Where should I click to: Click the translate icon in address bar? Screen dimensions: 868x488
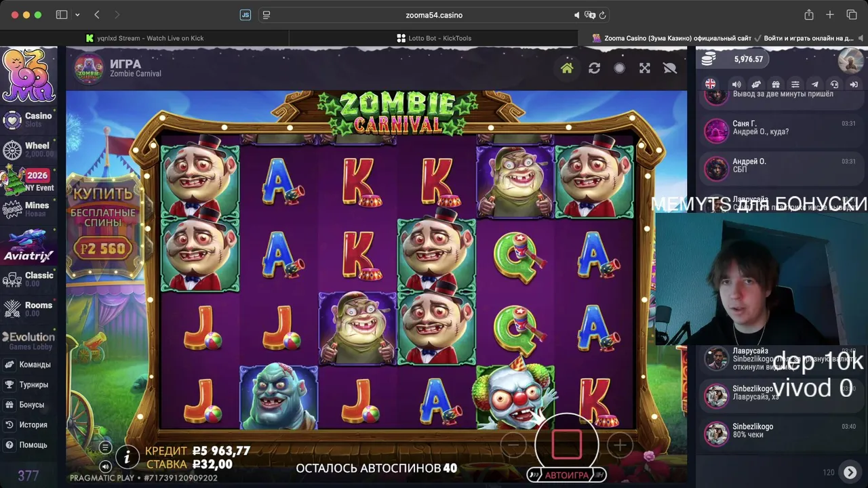pyautogui.click(x=590, y=15)
